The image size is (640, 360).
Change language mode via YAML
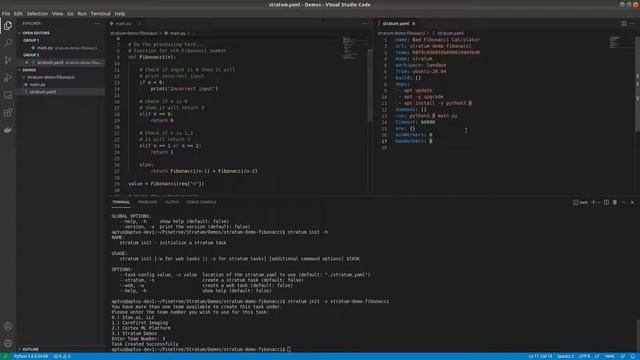(610, 356)
